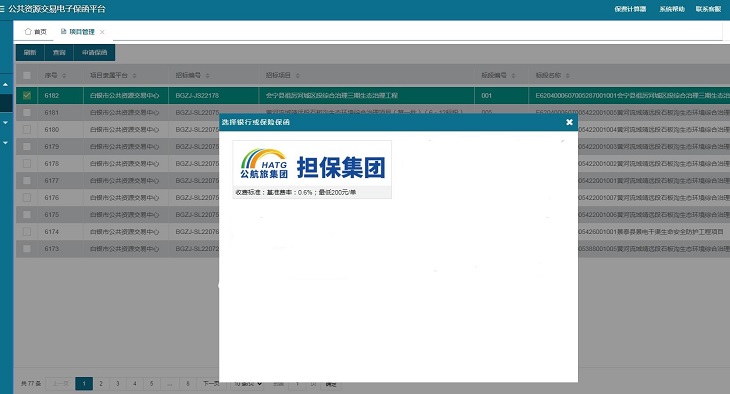
Task: Click serial number 6177 cell
Action: pos(61,180)
